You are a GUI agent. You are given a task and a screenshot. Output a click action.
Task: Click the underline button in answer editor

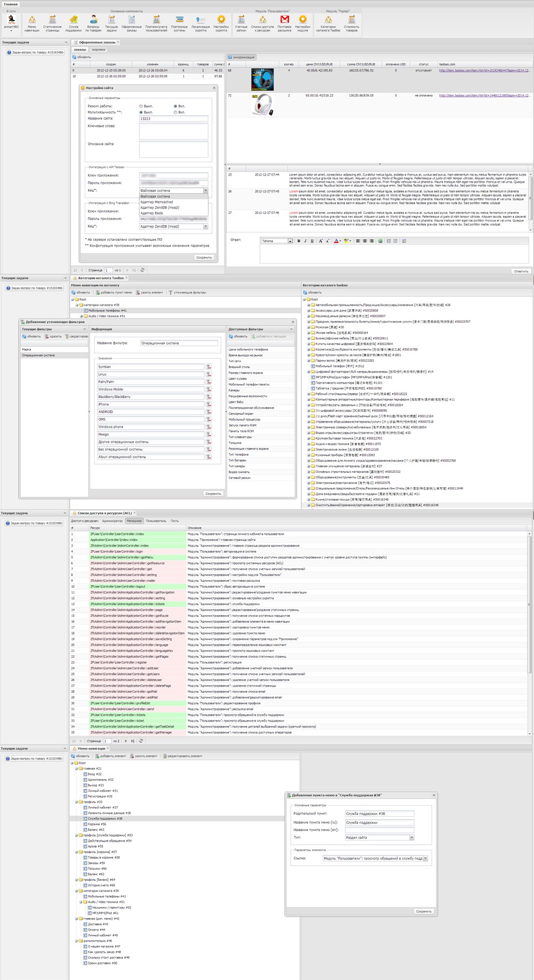pos(312,241)
